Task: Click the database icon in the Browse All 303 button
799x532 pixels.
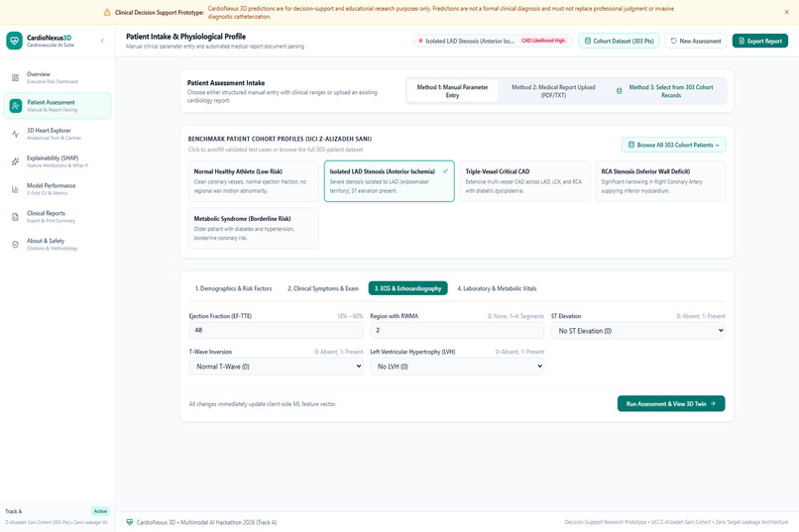Action: (630, 145)
